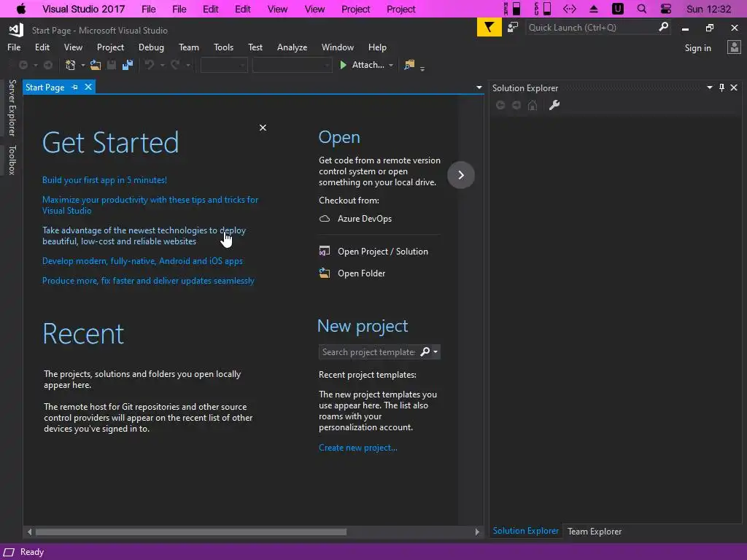Expand the New Project button dropdown arrow

click(x=83, y=65)
